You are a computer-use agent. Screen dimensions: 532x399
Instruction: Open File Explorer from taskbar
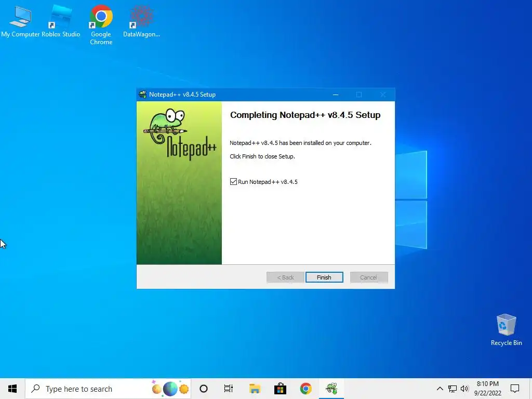(x=255, y=389)
